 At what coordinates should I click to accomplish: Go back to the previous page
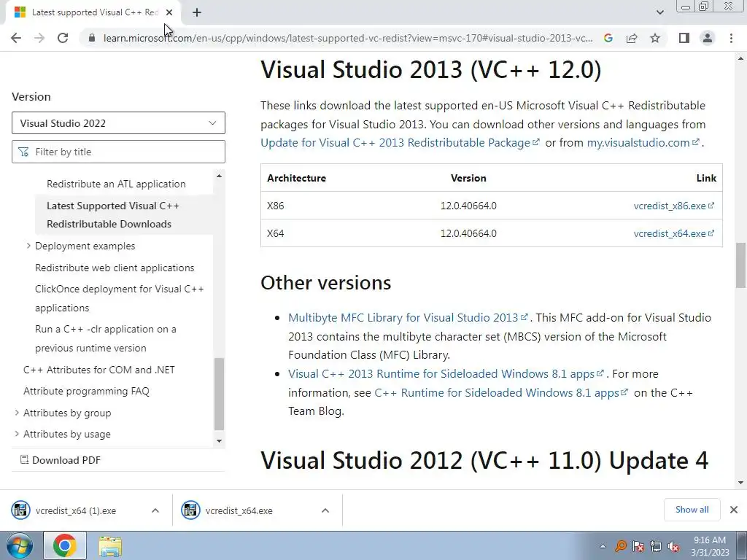[x=16, y=38]
